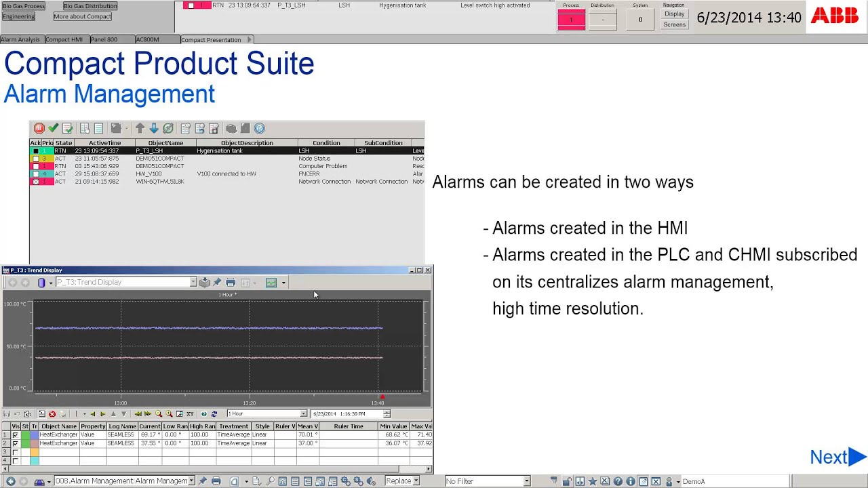This screenshot has height=488, width=868.
Task: Click the blue down arrow in the alarm list toolbar
Action: point(153,128)
